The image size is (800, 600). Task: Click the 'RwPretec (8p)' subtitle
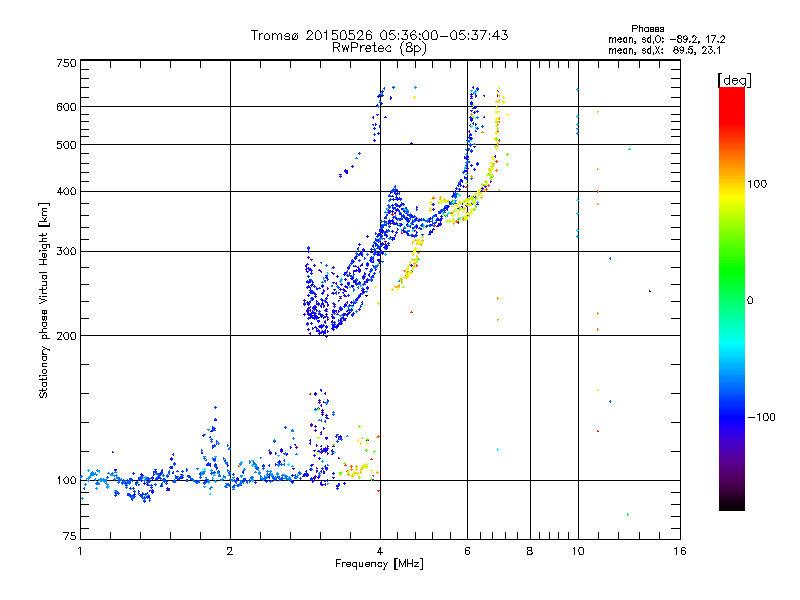[x=379, y=48]
